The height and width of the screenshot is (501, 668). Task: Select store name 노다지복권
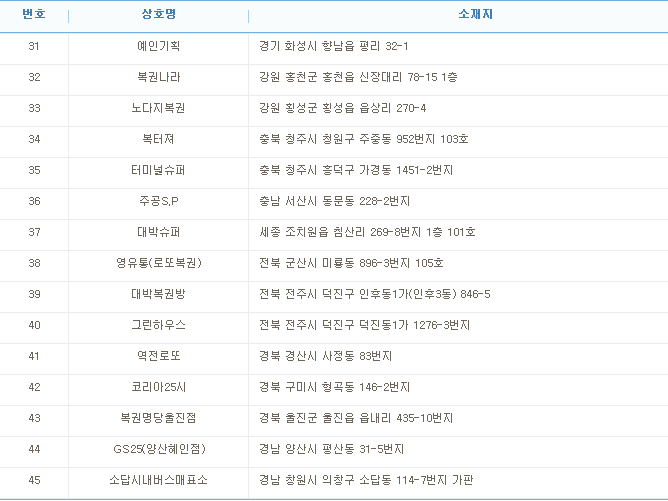pos(158,108)
